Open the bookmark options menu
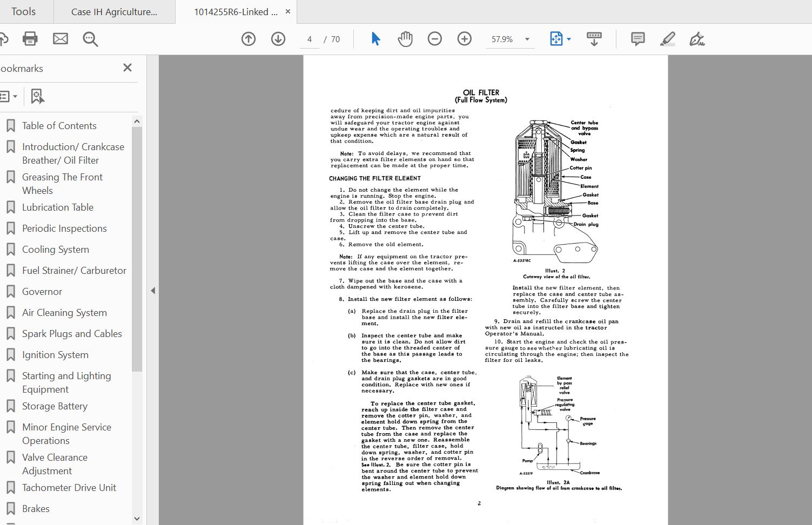Viewport: 812px width, 525px height. [x=9, y=96]
